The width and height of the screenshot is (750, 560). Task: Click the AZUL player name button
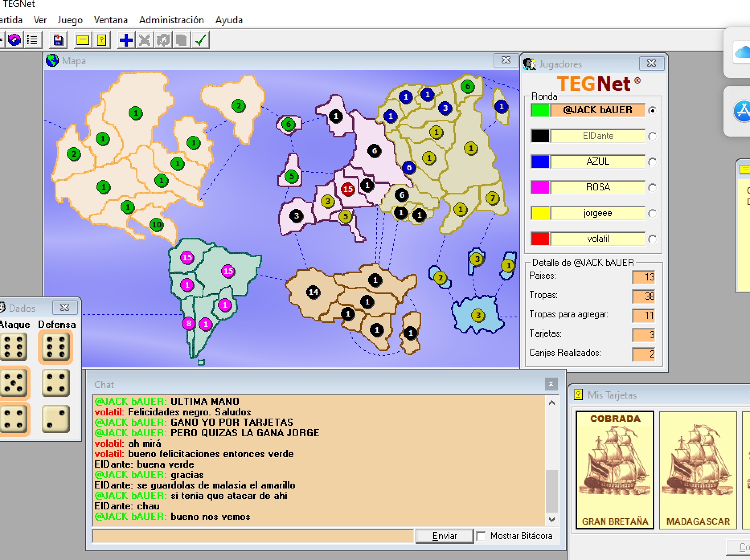[598, 161]
